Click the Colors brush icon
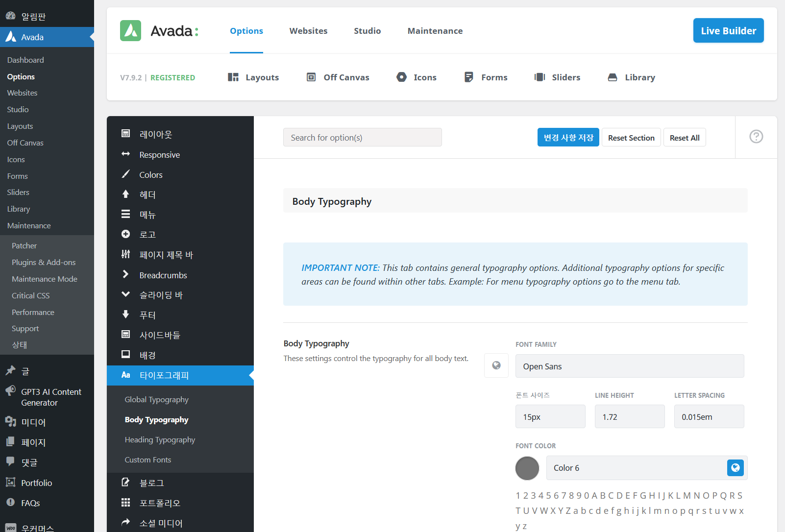 pyautogui.click(x=126, y=174)
